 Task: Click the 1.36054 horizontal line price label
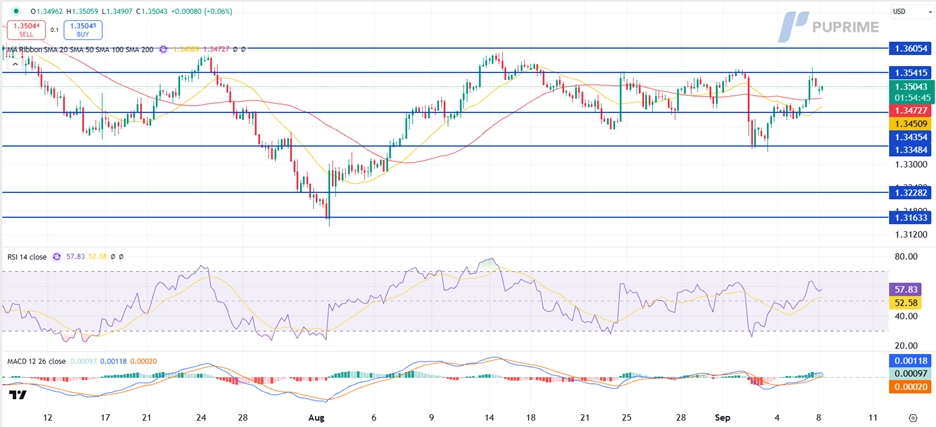(x=910, y=48)
